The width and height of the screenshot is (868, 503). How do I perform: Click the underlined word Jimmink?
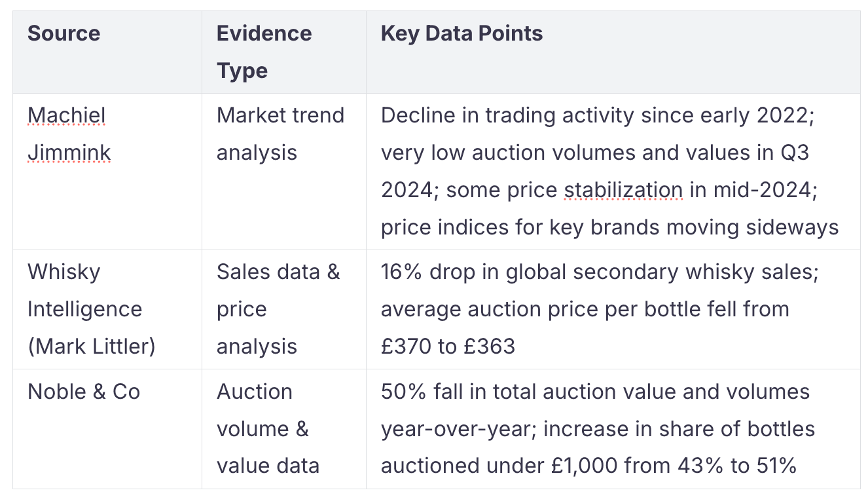[x=69, y=153]
